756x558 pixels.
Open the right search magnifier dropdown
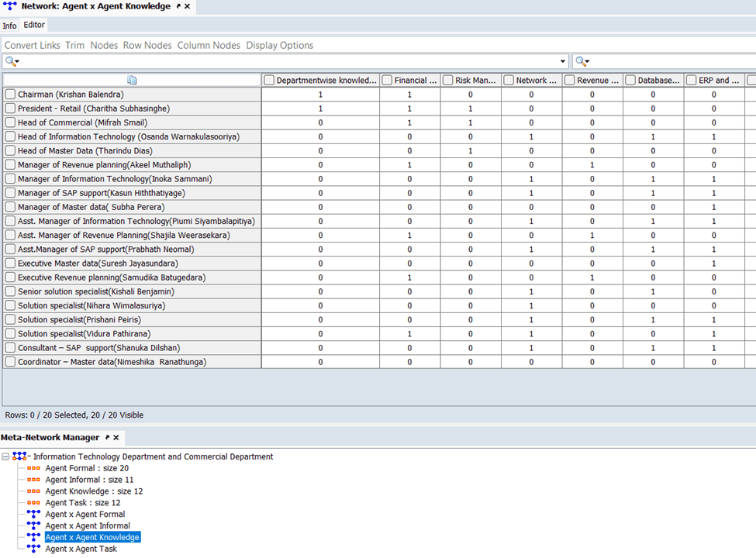coord(582,61)
